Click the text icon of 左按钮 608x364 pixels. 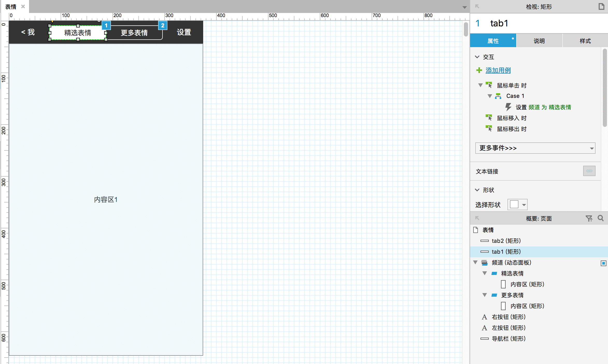(x=484, y=328)
